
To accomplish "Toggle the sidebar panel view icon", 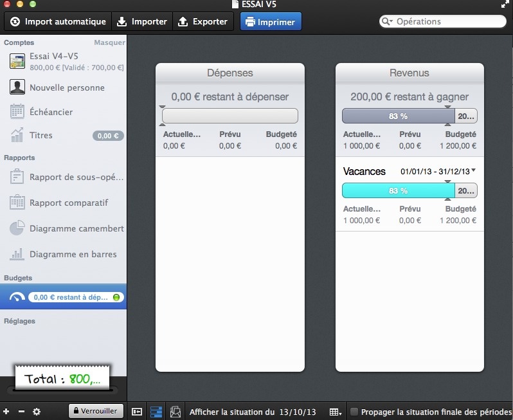I will pyautogui.click(x=137, y=412).
